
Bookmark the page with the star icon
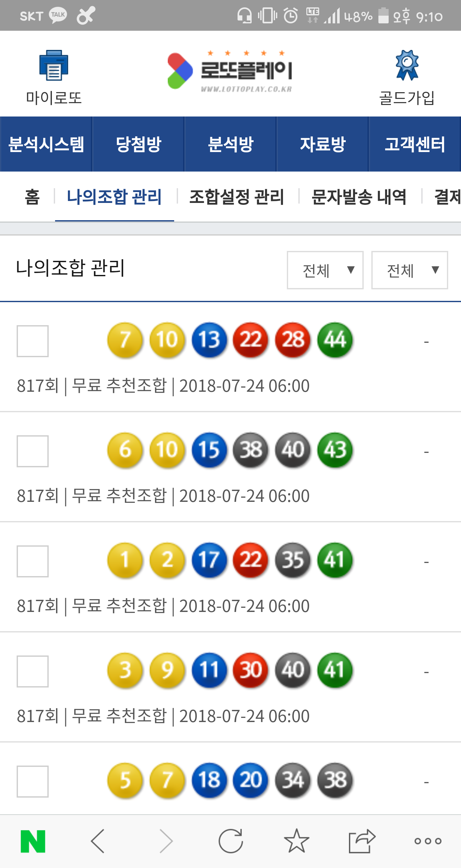[x=296, y=841]
